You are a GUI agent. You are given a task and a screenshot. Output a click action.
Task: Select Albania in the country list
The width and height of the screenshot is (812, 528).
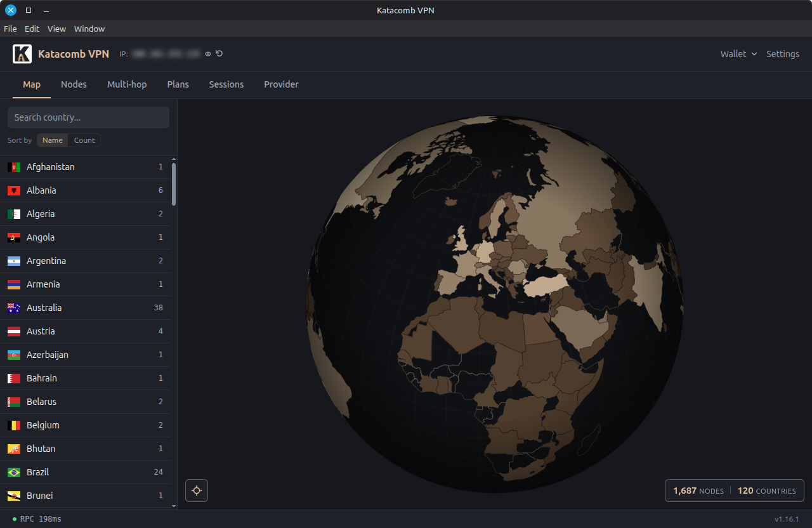(x=85, y=190)
